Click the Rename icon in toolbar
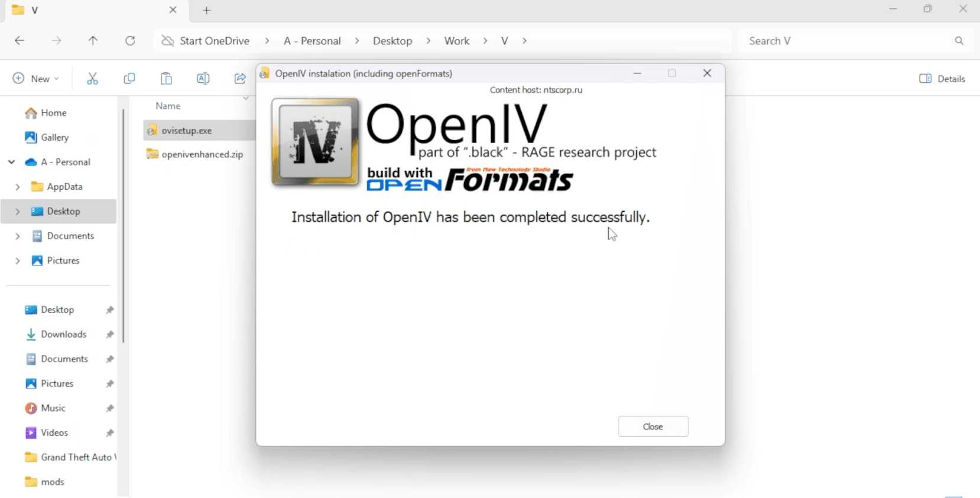980x498 pixels. (203, 79)
